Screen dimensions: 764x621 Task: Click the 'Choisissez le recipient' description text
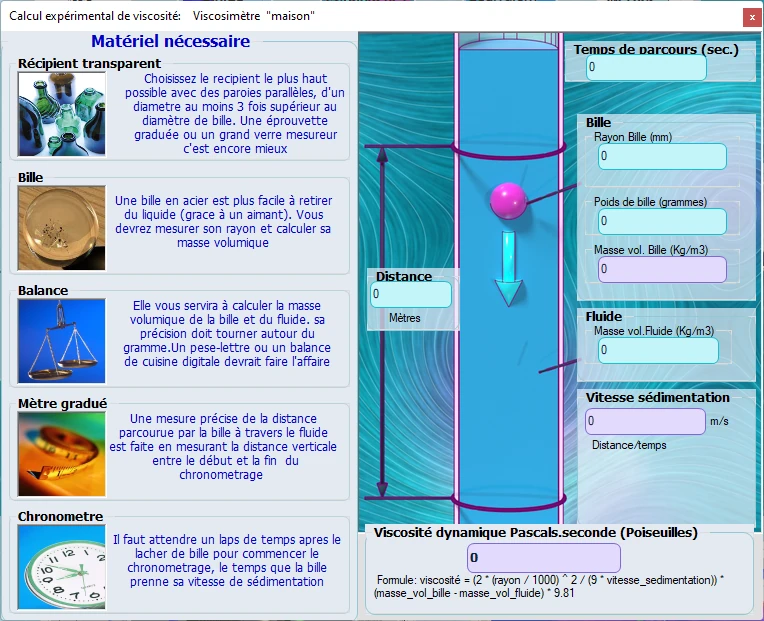point(235,113)
